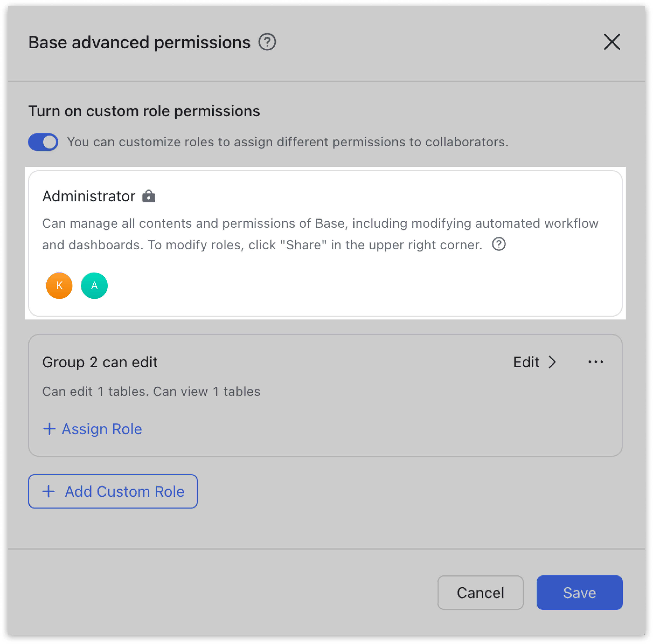The width and height of the screenshot is (653, 644).
Task: Click the chevron next to Edit
Action: tap(552, 362)
